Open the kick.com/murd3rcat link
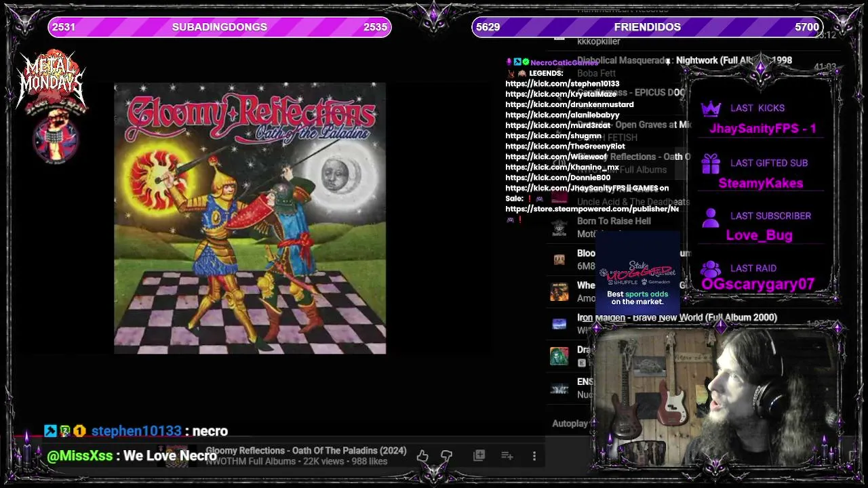The image size is (868, 488). pos(557,125)
